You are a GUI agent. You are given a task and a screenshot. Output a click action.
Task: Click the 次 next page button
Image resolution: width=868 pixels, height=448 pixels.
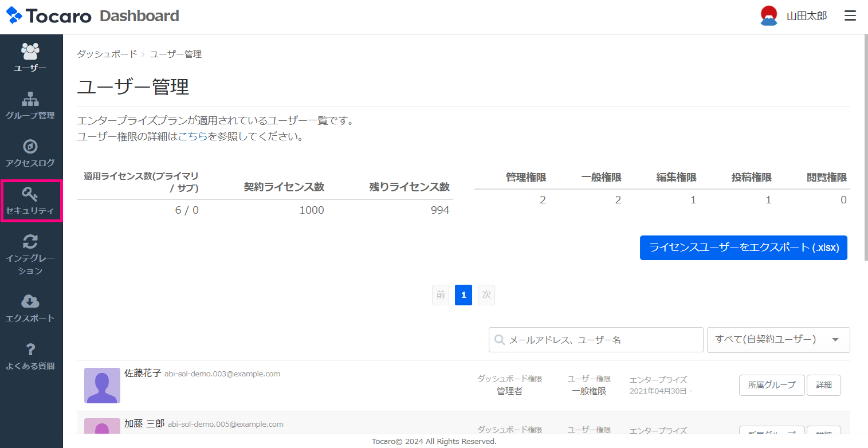[x=486, y=295]
